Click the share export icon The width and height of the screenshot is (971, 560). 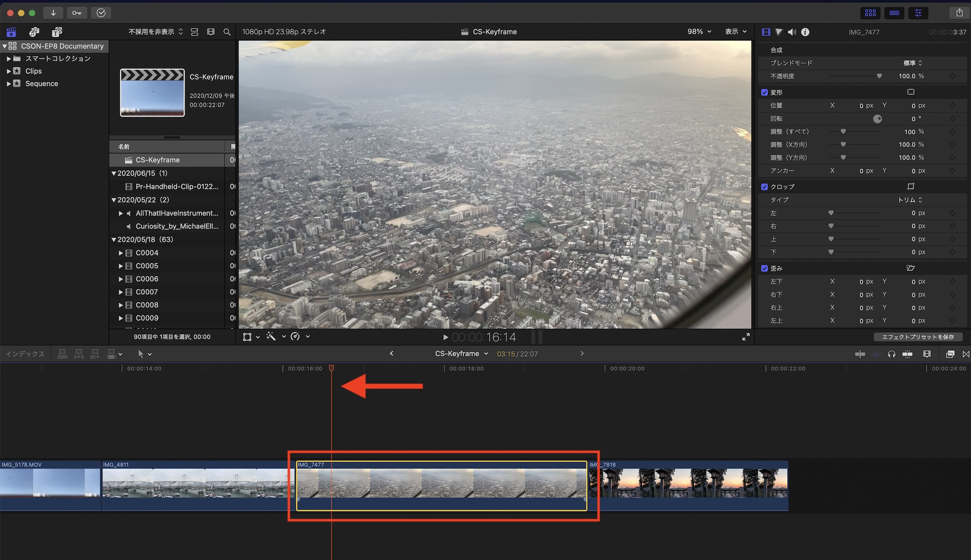pos(959,13)
